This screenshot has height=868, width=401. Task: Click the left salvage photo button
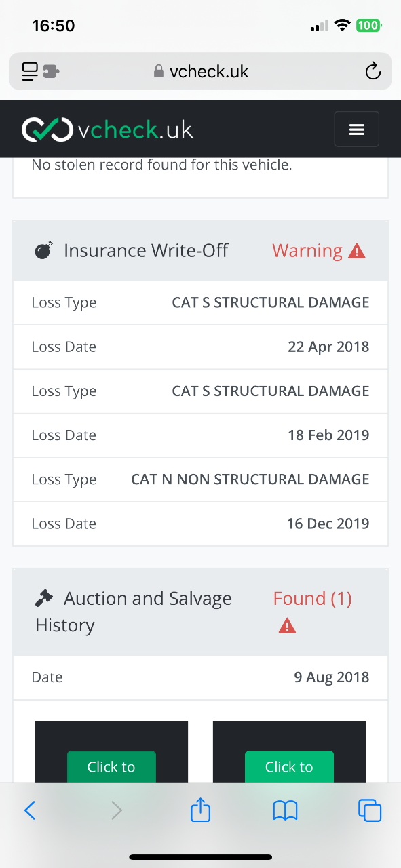point(111,767)
